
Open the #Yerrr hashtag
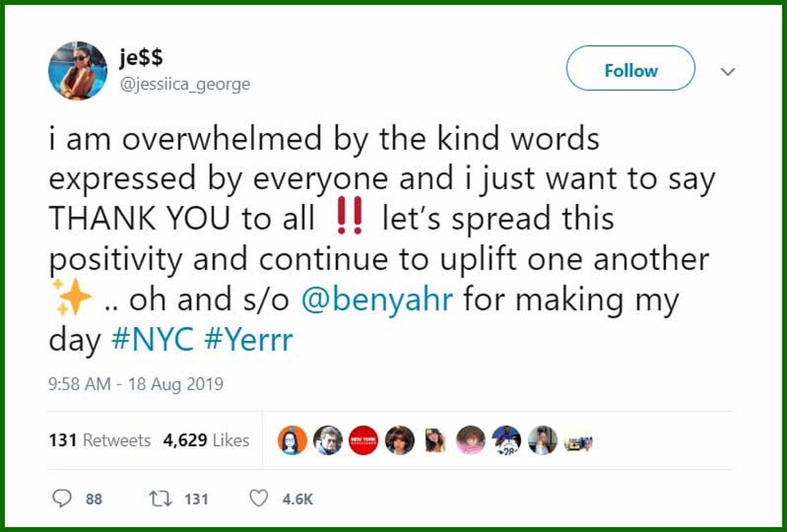(x=248, y=340)
